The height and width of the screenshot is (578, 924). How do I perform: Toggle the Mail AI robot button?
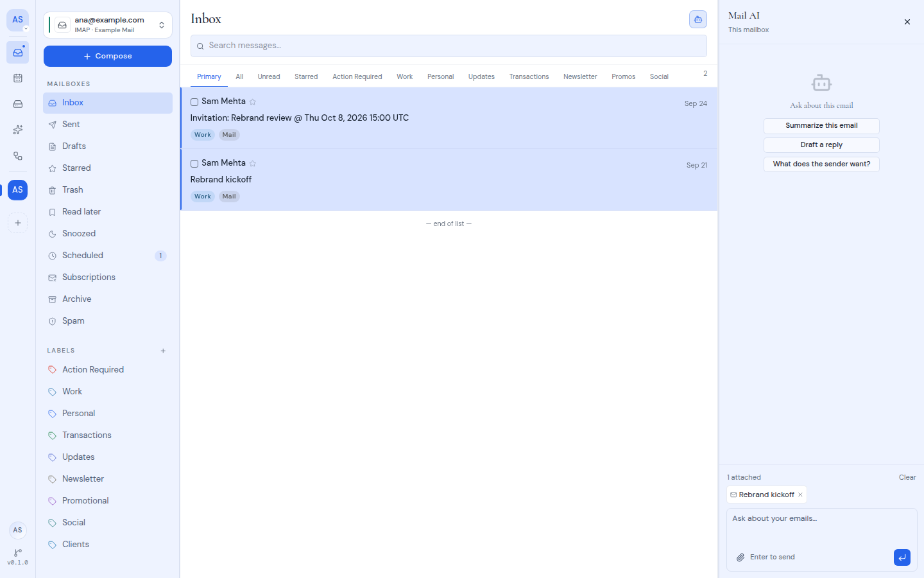coord(698,19)
